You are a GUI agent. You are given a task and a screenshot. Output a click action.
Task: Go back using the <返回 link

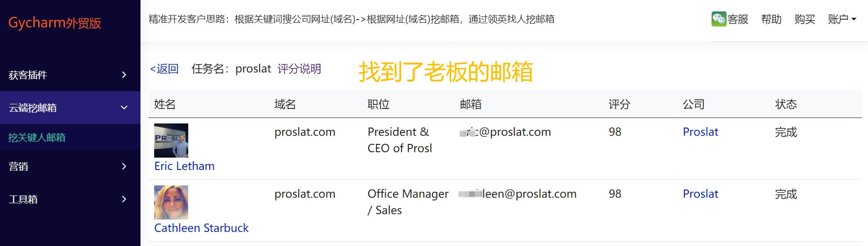(164, 69)
